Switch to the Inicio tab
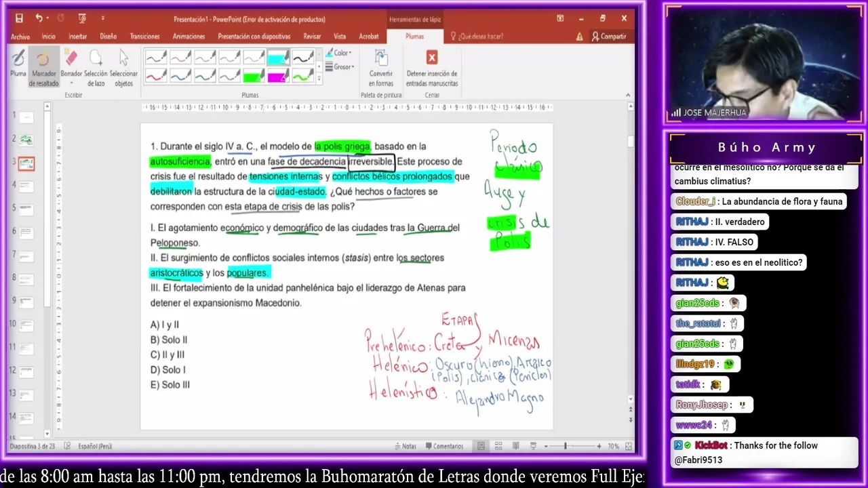This screenshot has width=868, height=488. pyautogui.click(x=48, y=37)
